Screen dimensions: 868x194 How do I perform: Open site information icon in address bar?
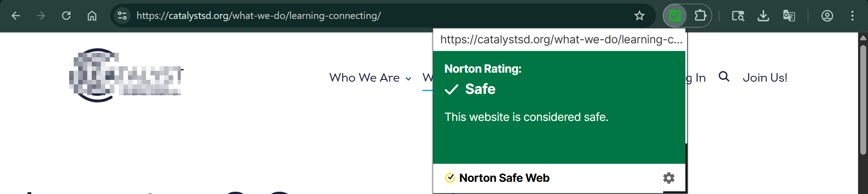pos(122,16)
